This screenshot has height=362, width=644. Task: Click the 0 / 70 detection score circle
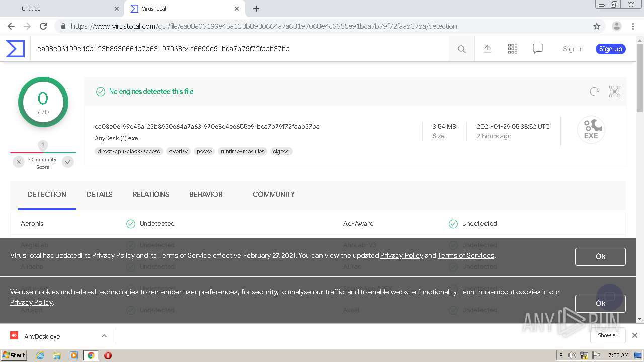[x=43, y=102]
